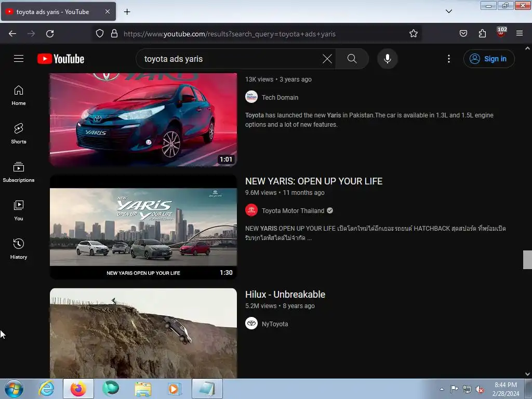The width and height of the screenshot is (532, 399).
Task: Open Subscriptions from sidebar
Action: pos(19,172)
